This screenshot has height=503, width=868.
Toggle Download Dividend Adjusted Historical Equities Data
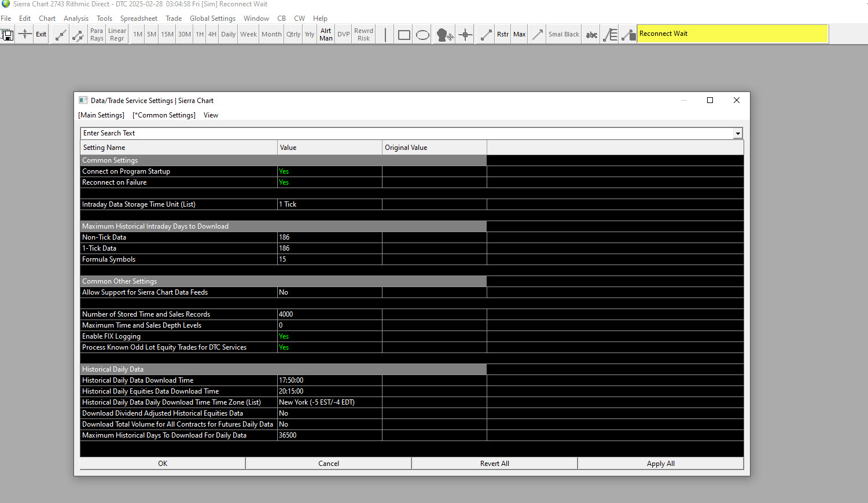[330, 413]
